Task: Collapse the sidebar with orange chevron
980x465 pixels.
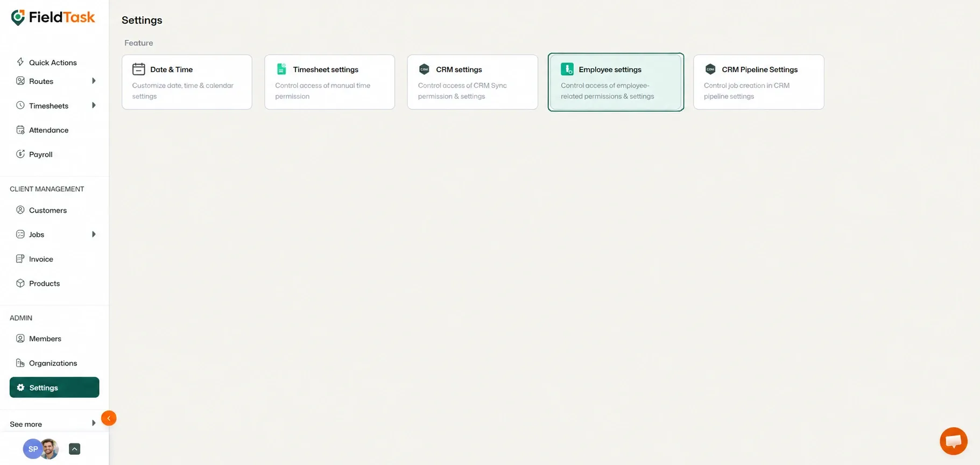Action: [109, 418]
